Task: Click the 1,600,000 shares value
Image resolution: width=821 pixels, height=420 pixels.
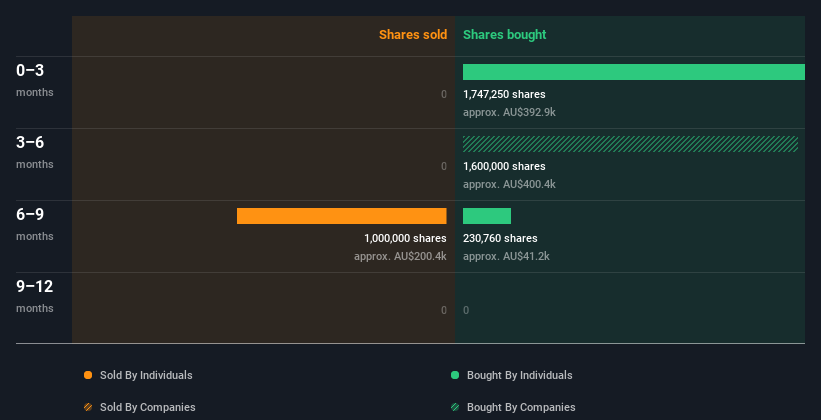Action: [504, 166]
